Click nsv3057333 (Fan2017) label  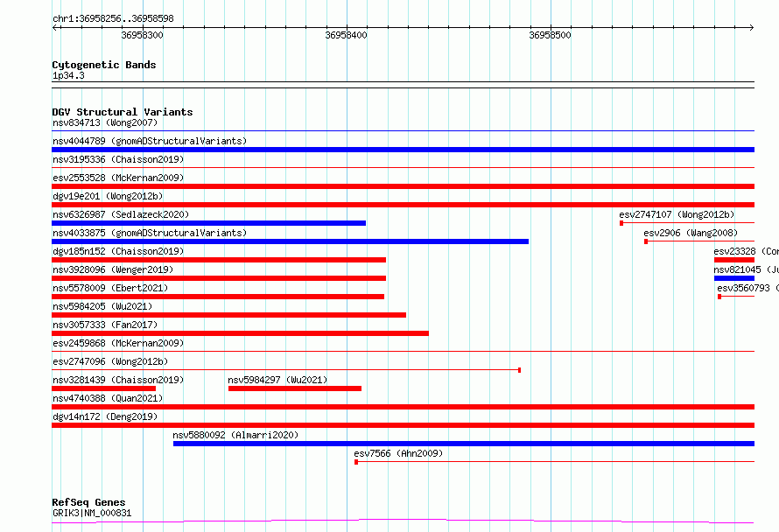coord(105,325)
